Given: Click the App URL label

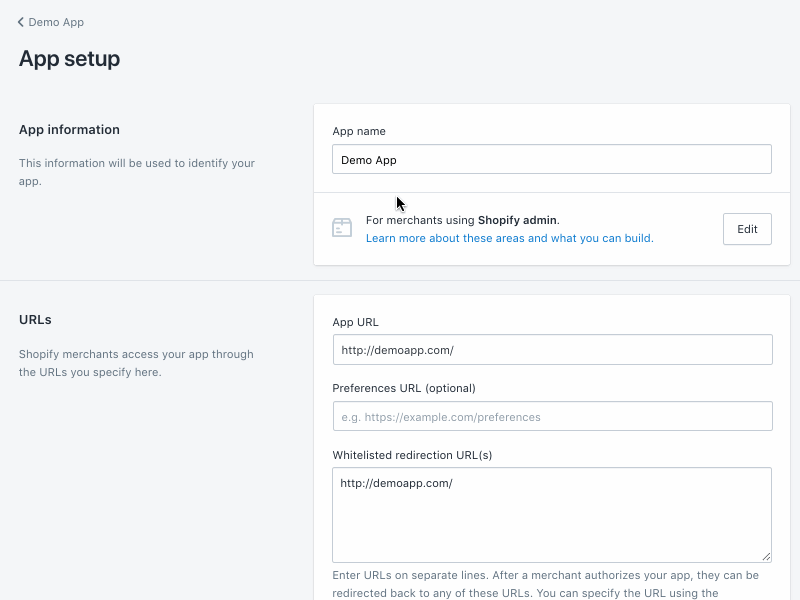Looking at the screenshot, I should click(356, 322).
